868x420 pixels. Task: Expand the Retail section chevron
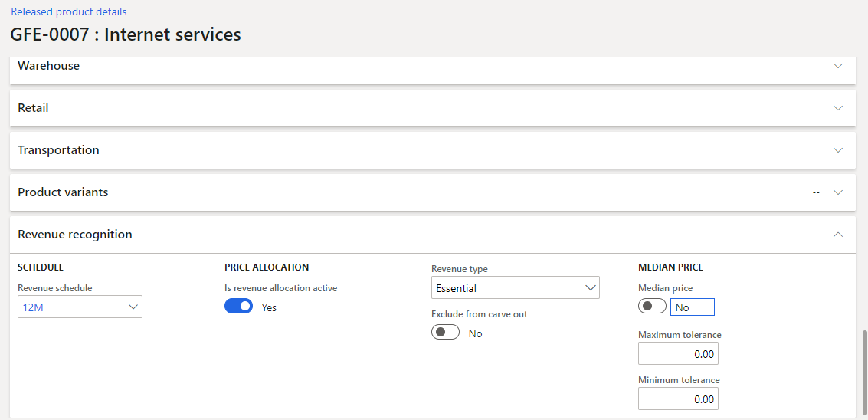[x=837, y=108]
